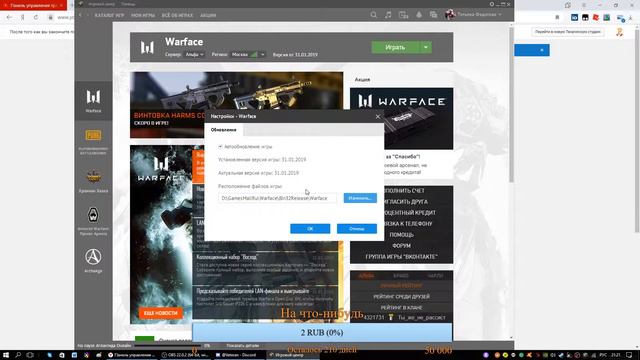Open the Collectible set news item

click(265, 267)
